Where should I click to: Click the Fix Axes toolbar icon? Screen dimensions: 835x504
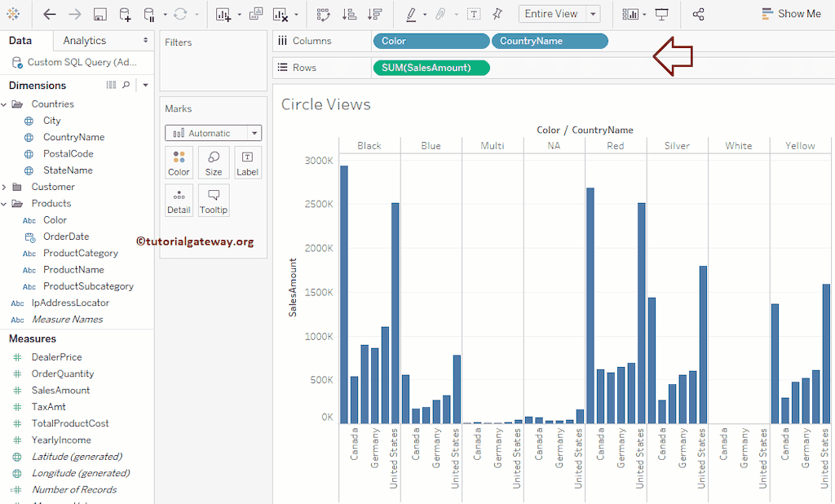point(498,13)
